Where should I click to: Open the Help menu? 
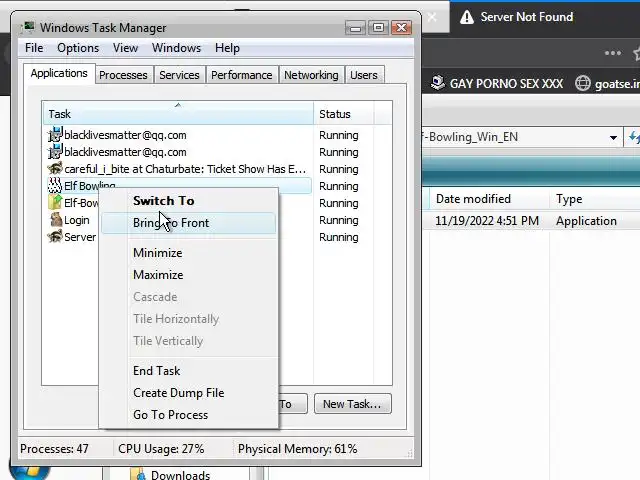(227, 48)
